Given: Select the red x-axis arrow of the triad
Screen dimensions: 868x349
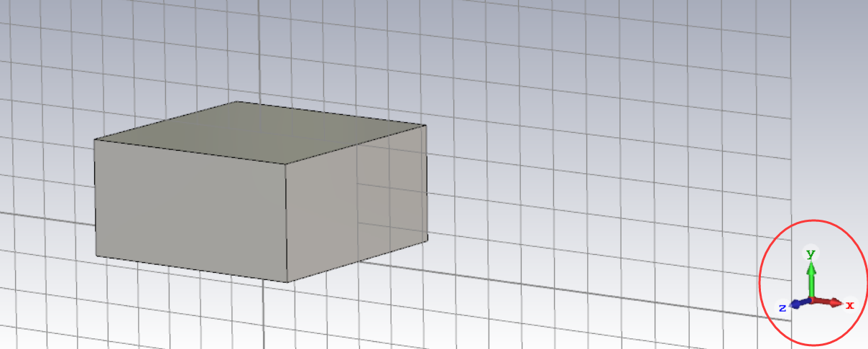Looking at the screenshot, I should 828,302.
